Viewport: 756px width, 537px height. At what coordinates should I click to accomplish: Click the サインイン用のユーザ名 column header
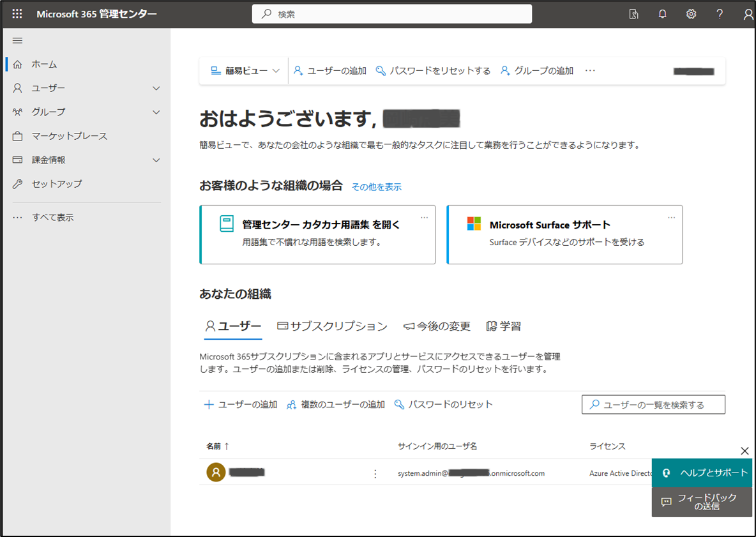437,446
